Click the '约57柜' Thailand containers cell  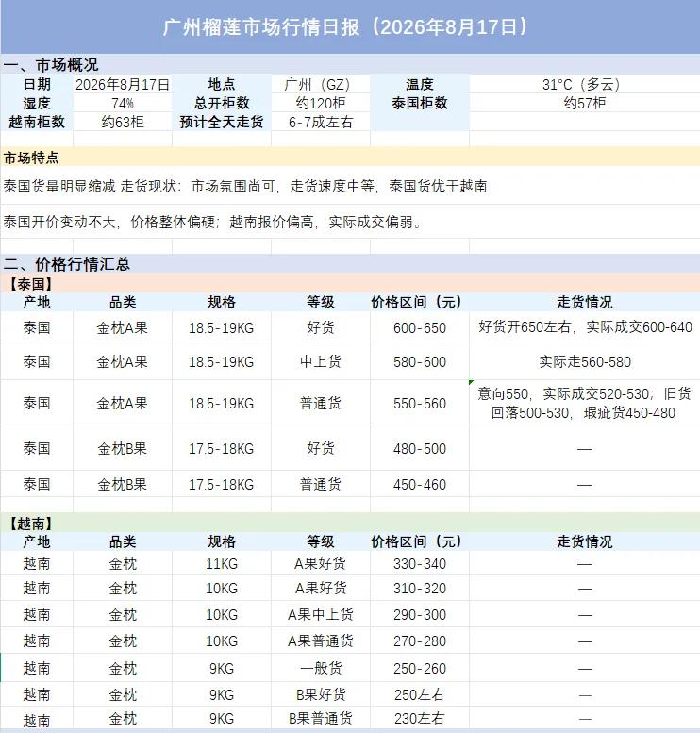point(585,104)
